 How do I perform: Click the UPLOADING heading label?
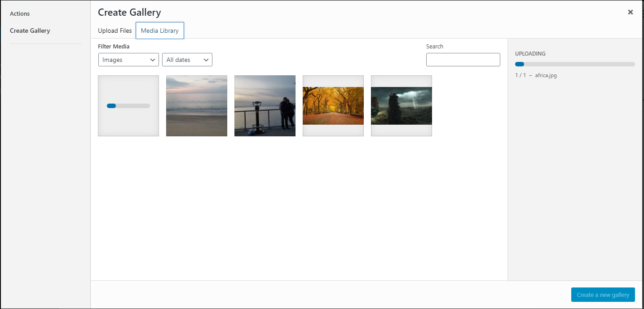click(530, 54)
